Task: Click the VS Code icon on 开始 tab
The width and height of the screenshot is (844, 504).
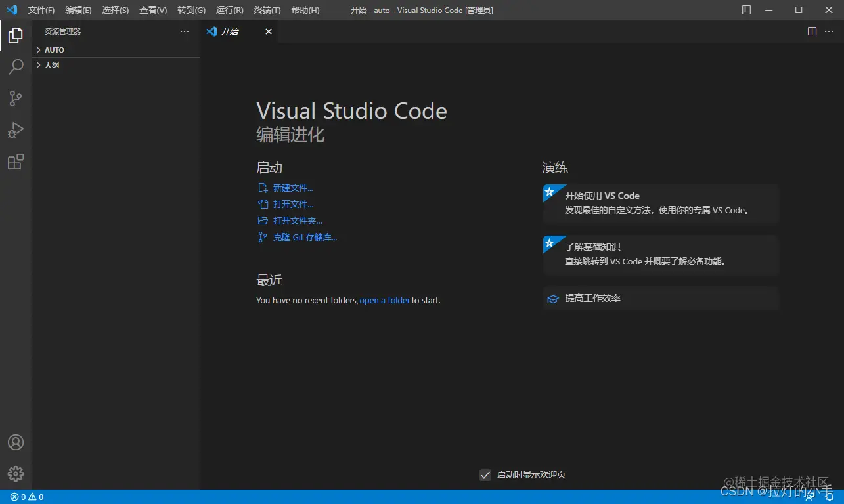Action: (x=211, y=31)
